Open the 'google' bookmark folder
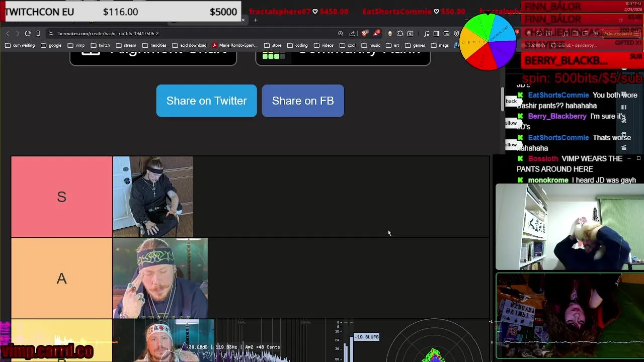The image size is (644, 362). coord(51,45)
